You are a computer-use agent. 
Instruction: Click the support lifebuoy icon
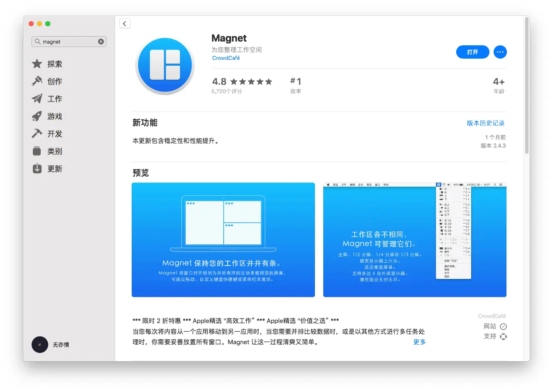click(x=503, y=336)
